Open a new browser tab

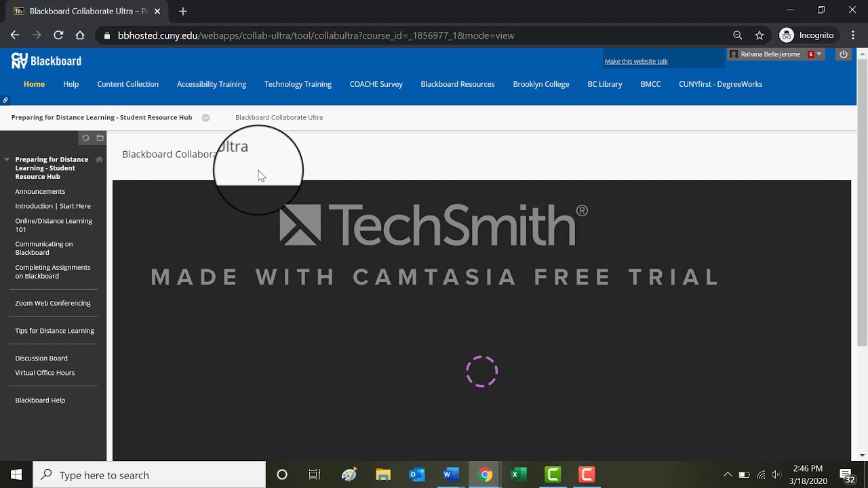tap(183, 12)
